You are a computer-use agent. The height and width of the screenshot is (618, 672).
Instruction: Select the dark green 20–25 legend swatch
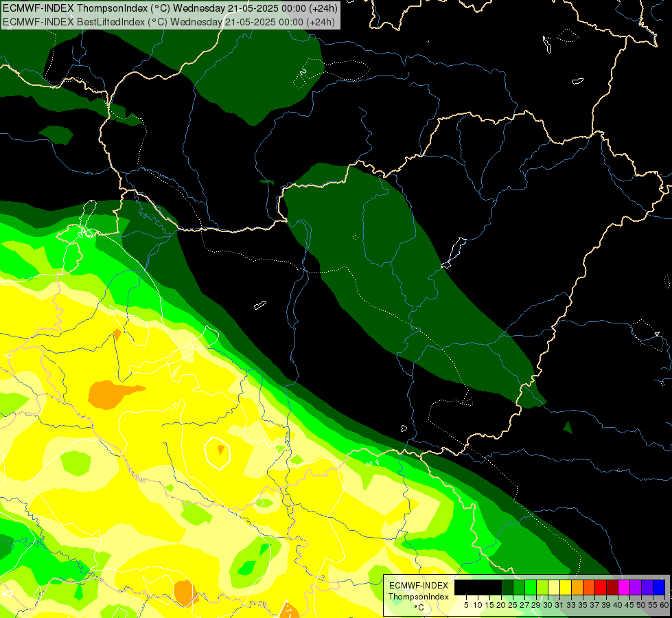pyautogui.click(x=507, y=587)
